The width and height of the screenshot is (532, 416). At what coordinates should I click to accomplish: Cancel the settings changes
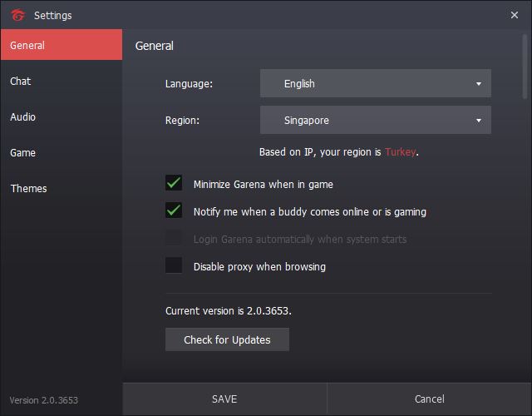click(x=429, y=399)
